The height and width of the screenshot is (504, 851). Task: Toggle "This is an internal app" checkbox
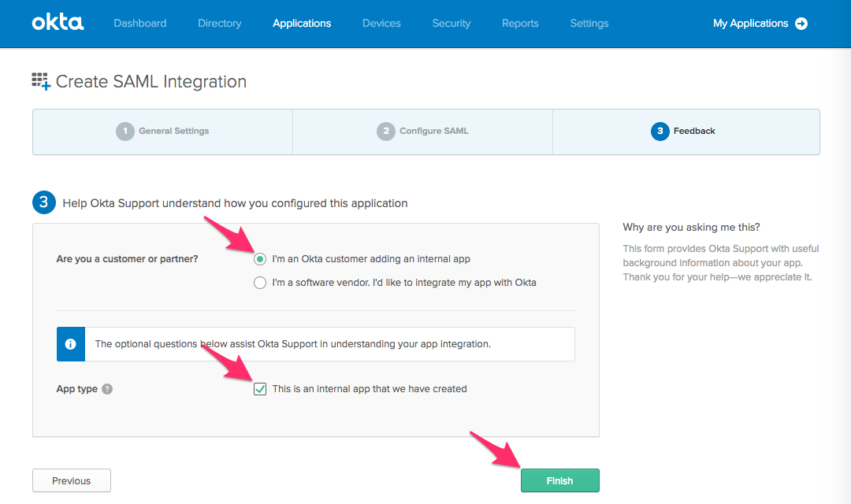pos(260,389)
